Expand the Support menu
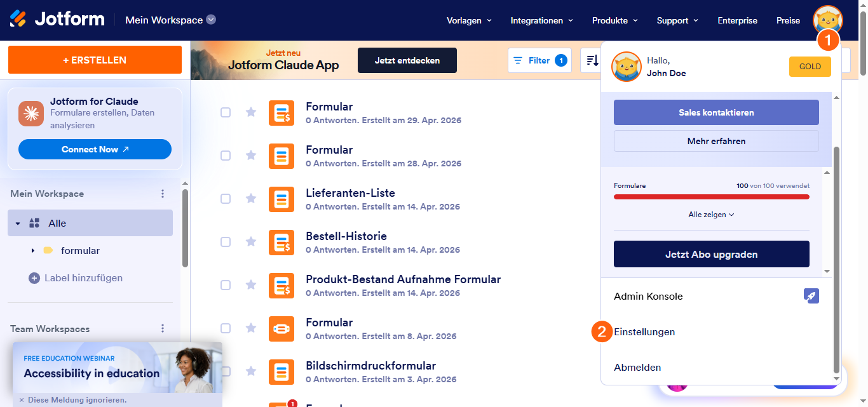 click(x=677, y=20)
